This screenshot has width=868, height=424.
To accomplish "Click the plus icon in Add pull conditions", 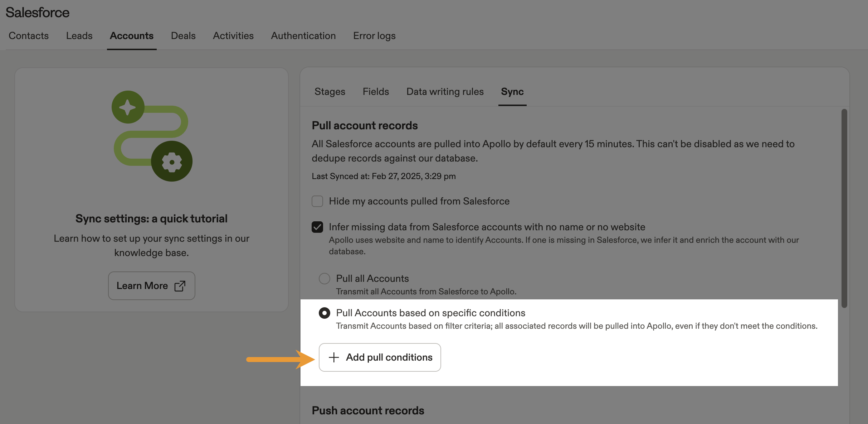I will coord(334,357).
